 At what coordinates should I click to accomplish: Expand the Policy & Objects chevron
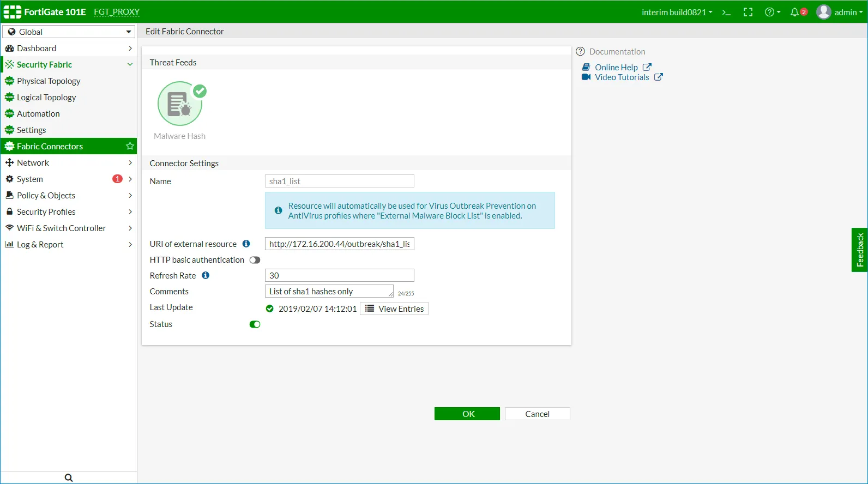[130, 195]
